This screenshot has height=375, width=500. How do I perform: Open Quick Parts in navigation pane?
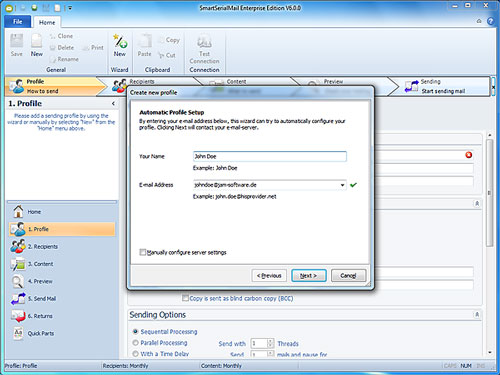click(62, 333)
